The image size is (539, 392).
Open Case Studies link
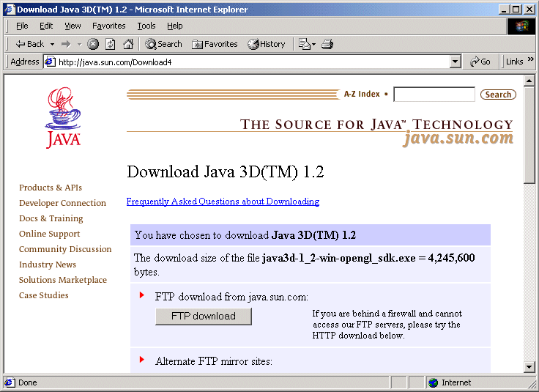pyautogui.click(x=44, y=295)
